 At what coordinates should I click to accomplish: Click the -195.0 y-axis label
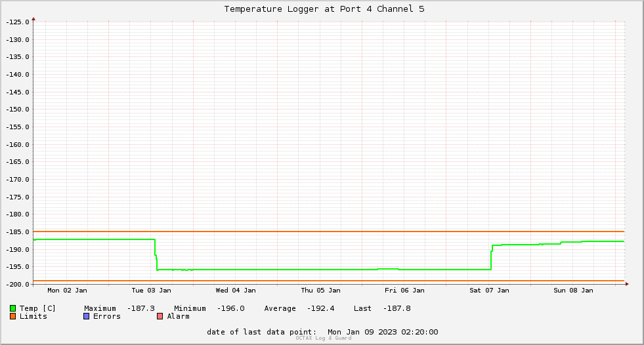[18, 267]
